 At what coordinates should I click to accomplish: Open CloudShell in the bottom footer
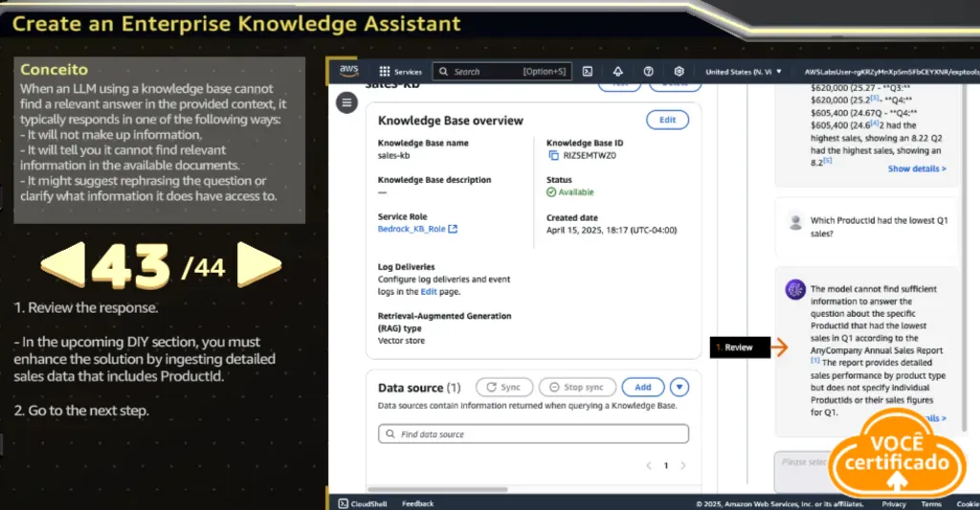click(363, 503)
